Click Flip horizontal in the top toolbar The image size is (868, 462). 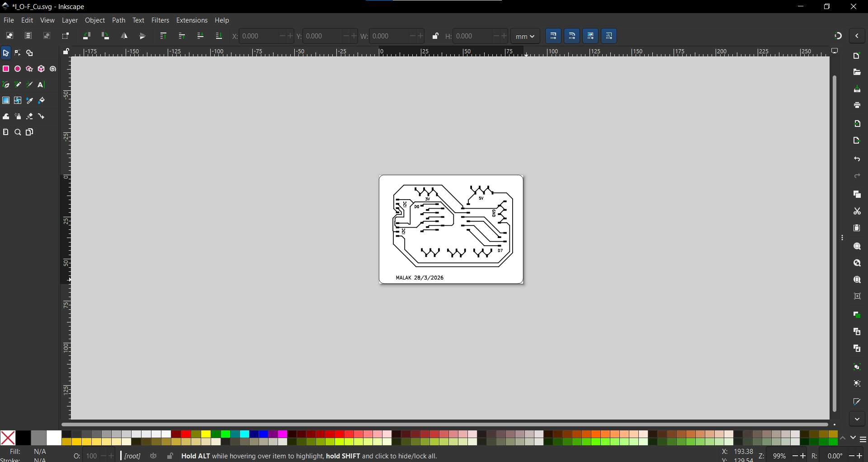coord(124,36)
